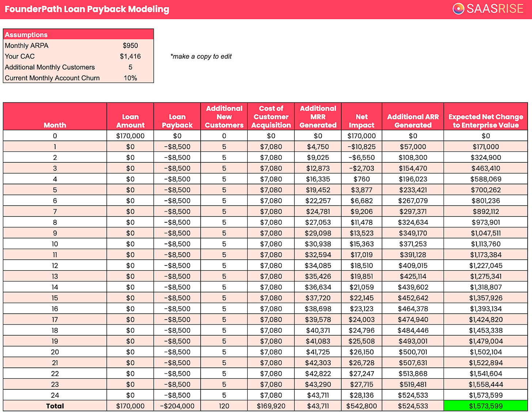
Task: Select the -$6,550 net impact cell
Action: pos(362,158)
